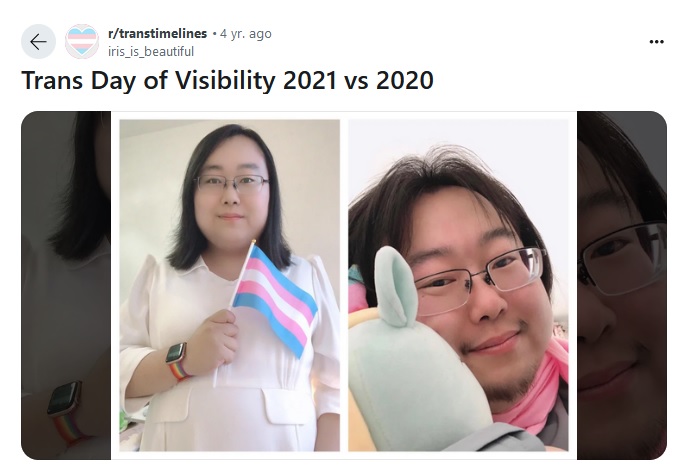Open the three-dot post options menu
Viewport: 683px width, 474px height.
(x=656, y=42)
